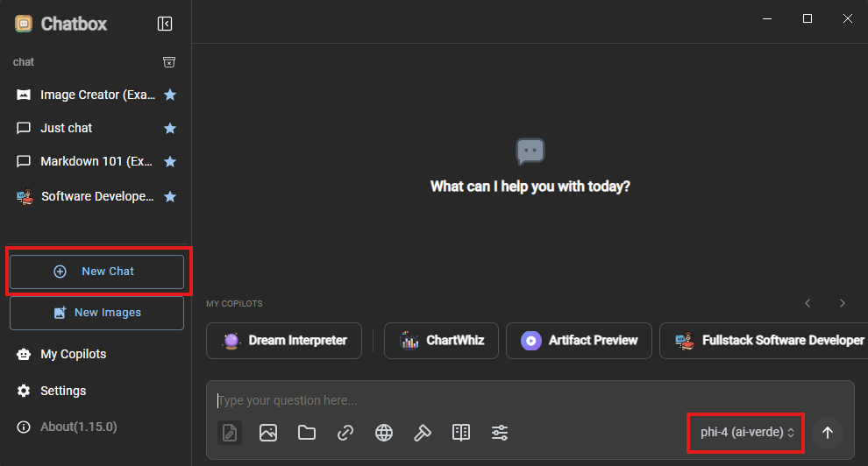Select the Artifact Preview copilot
The image size is (868, 466).
coord(579,341)
